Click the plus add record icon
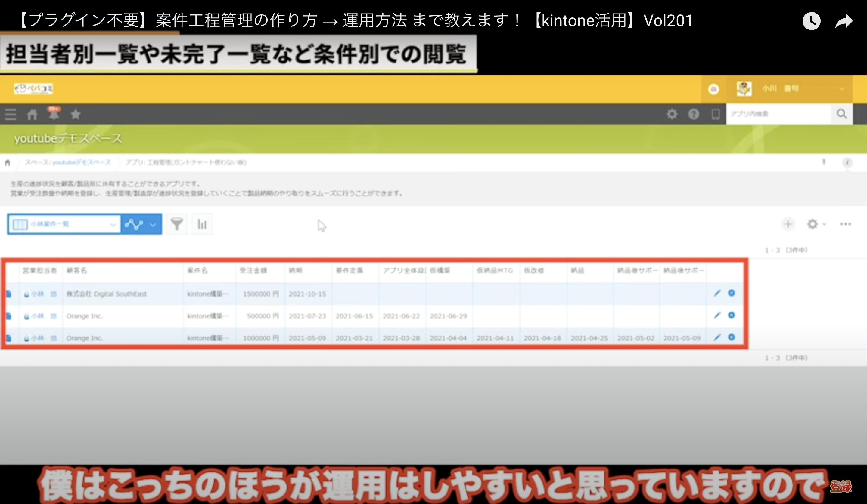 point(788,224)
